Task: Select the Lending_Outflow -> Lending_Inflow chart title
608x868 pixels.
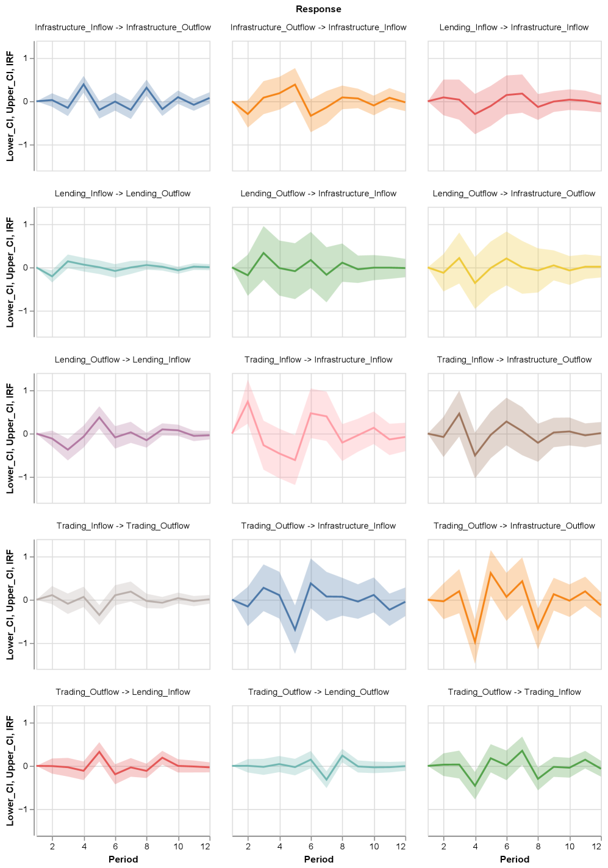Action: coord(123,360)
